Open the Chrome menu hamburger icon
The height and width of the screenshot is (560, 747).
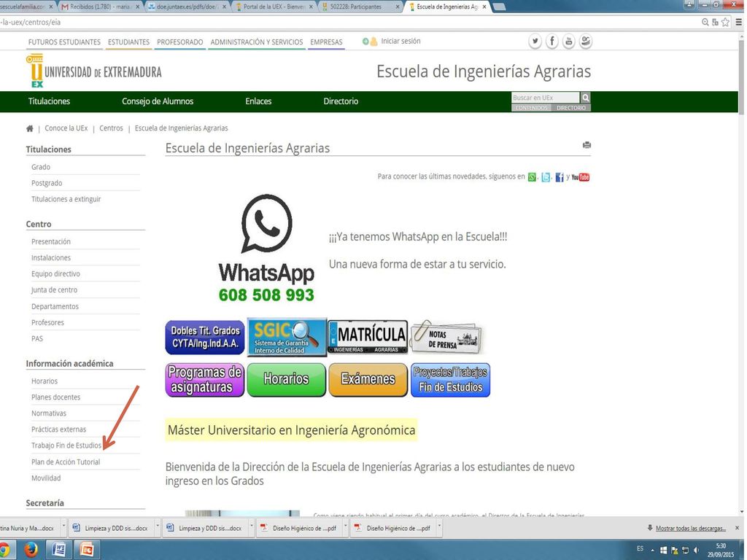click(x=738, y=22)
